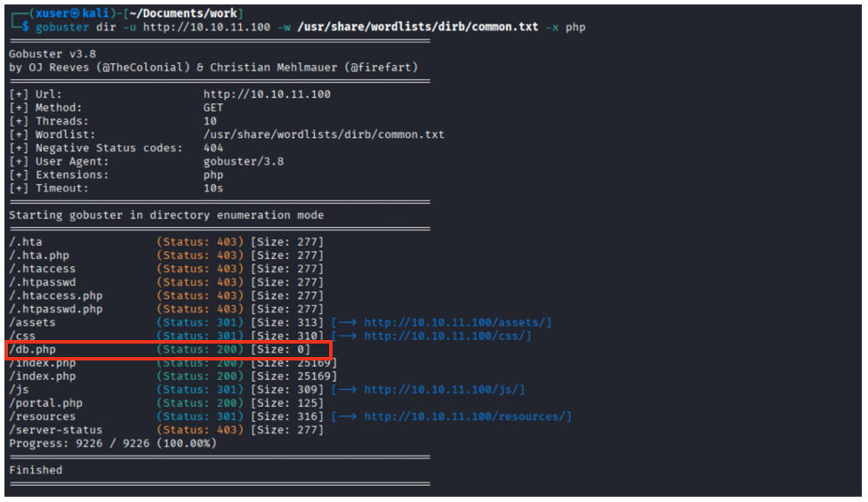The height and width of the screenshot is (502, 868).
Task: Select the ~/Documents/work path in prompt
Action: 183,12
